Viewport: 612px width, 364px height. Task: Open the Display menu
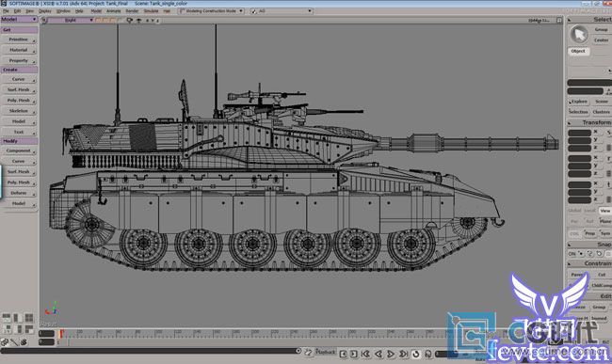(x=45, y=11)
